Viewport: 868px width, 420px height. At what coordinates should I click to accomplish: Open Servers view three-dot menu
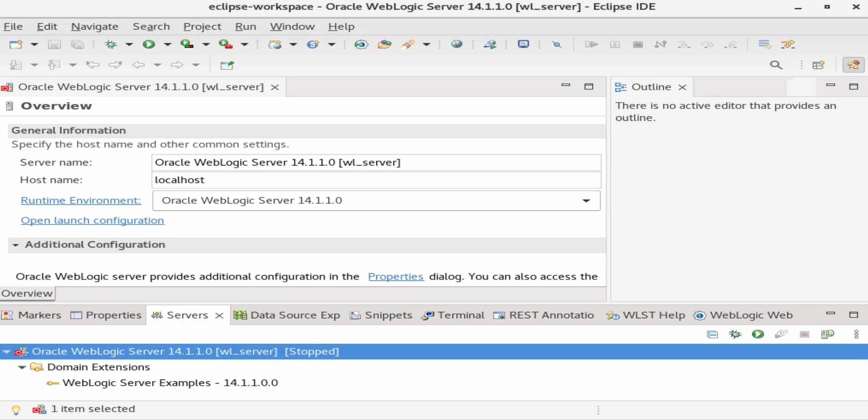(856, 334)
